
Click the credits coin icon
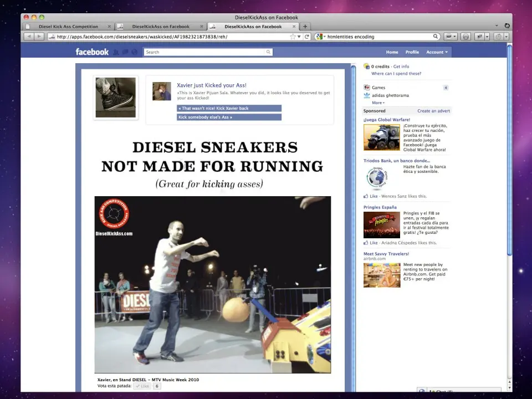pyautogui.click(x=366, y=66)
